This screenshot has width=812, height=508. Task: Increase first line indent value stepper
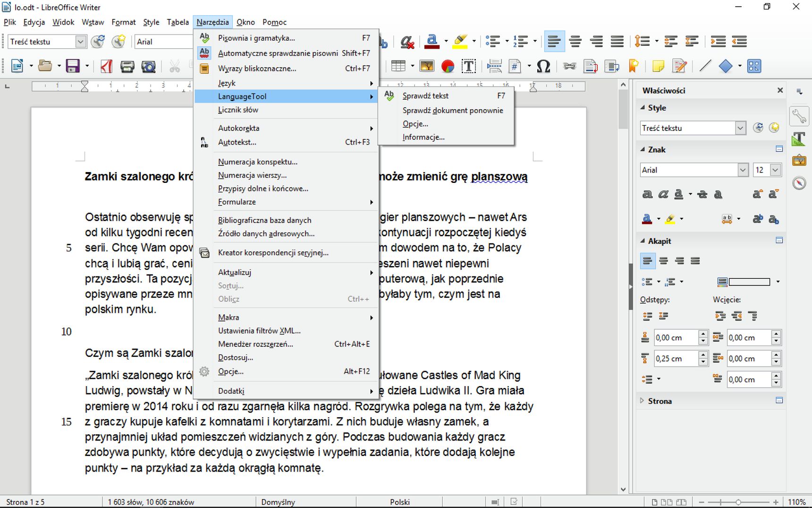[776, 376]
